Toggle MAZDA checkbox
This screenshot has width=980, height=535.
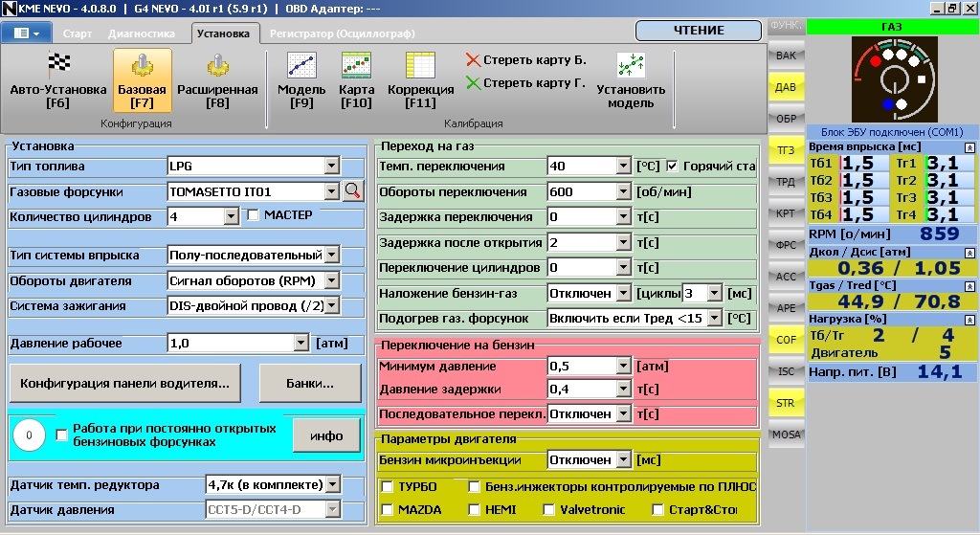[x=388, y=510]
